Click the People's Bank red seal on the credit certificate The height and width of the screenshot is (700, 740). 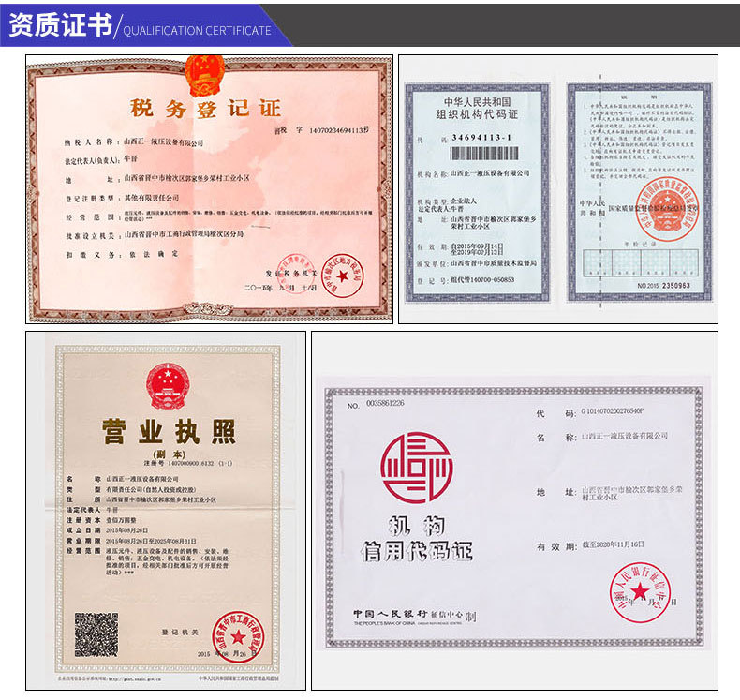pos(640,591)
